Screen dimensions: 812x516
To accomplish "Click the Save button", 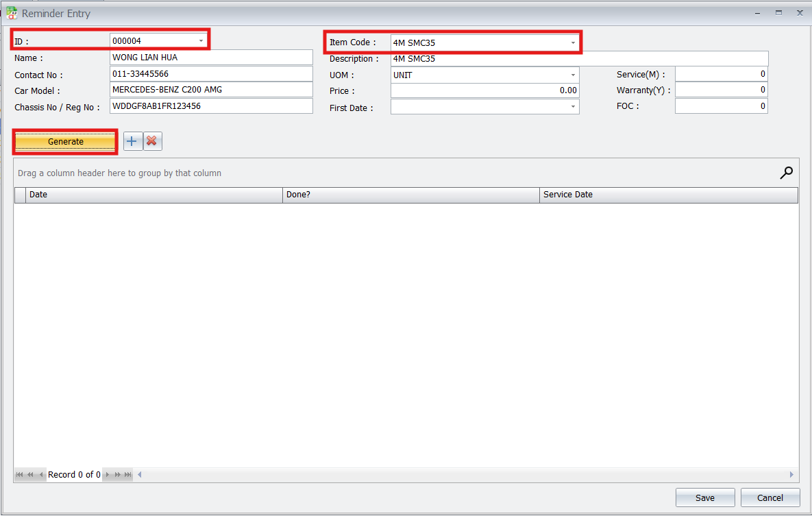I will (704, 497).
